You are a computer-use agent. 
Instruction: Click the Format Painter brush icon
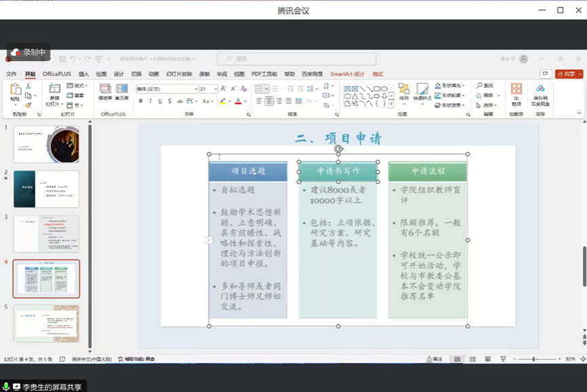[x=28, y=105]
